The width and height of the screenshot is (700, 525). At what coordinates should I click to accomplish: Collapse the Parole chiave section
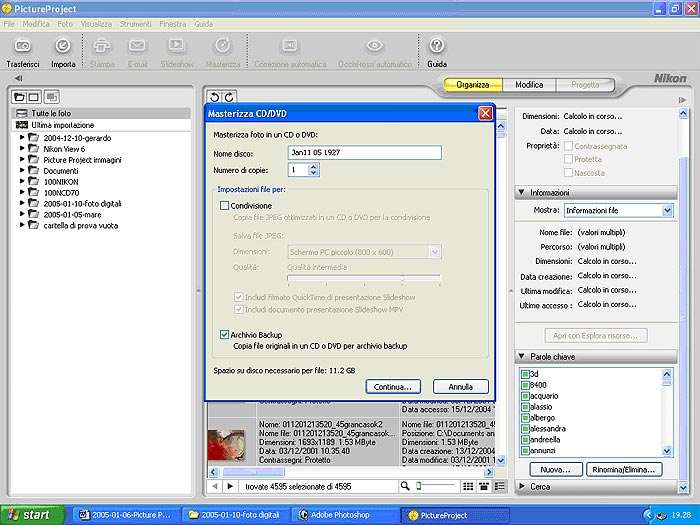(521, 356)
